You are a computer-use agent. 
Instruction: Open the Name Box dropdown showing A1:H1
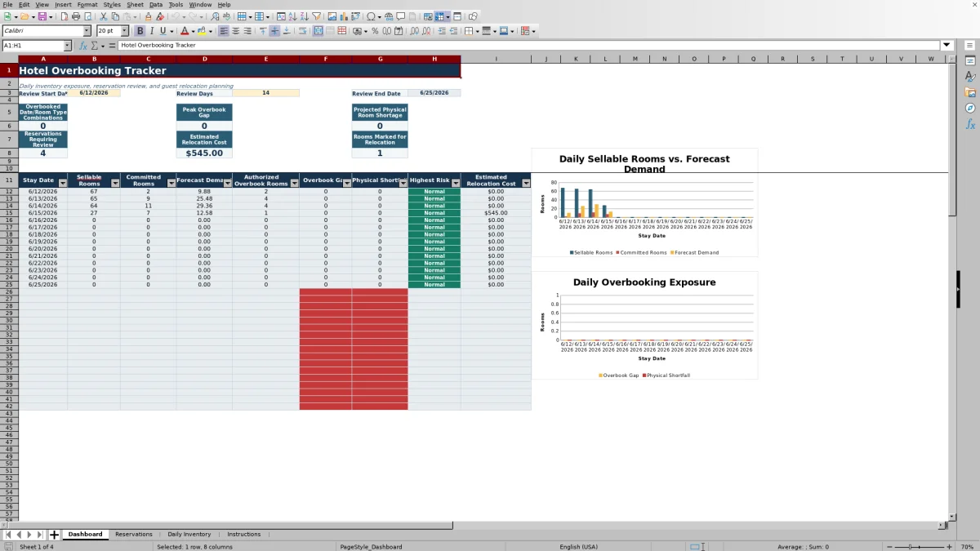pos(67,46)
